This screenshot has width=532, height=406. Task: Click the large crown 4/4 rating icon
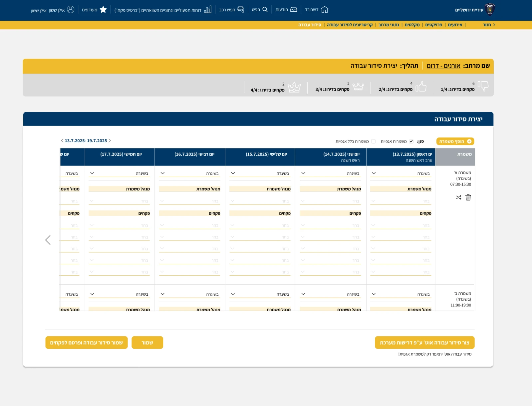tap(294, 87)
